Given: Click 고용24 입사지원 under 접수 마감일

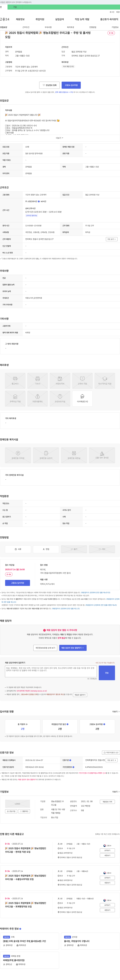Looking at the screenshot, I should 17,583.
